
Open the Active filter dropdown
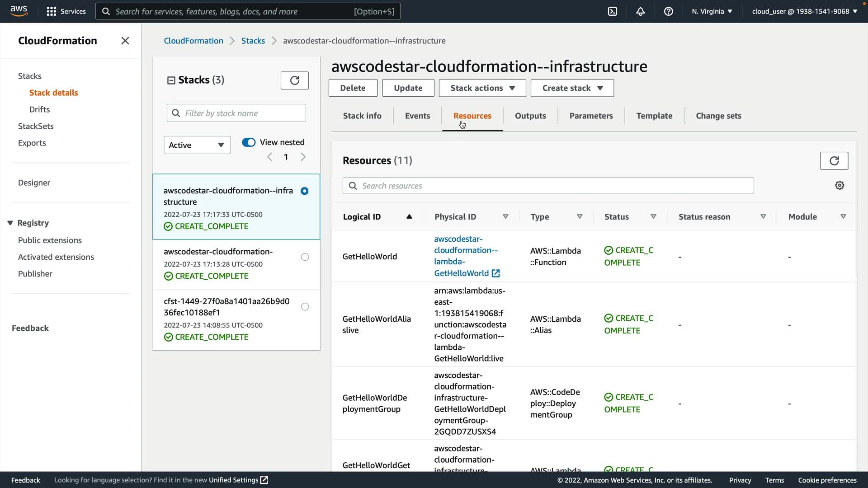coord(197,145)
